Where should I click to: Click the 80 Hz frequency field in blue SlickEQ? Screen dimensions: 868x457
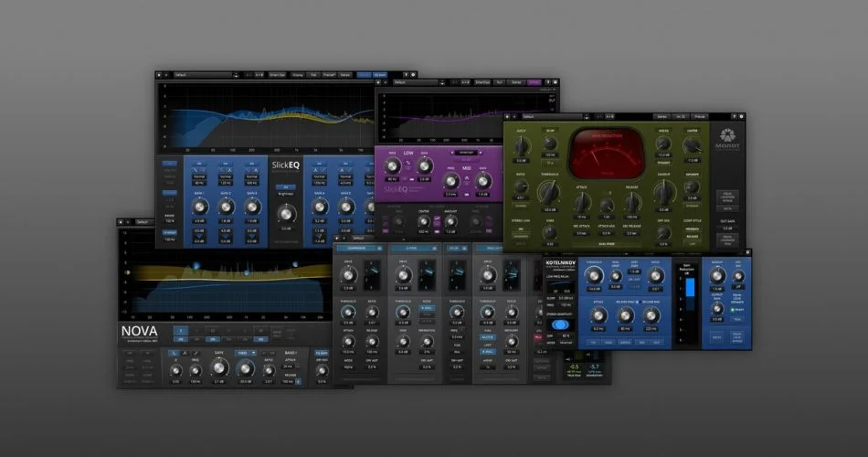[199, 183]
